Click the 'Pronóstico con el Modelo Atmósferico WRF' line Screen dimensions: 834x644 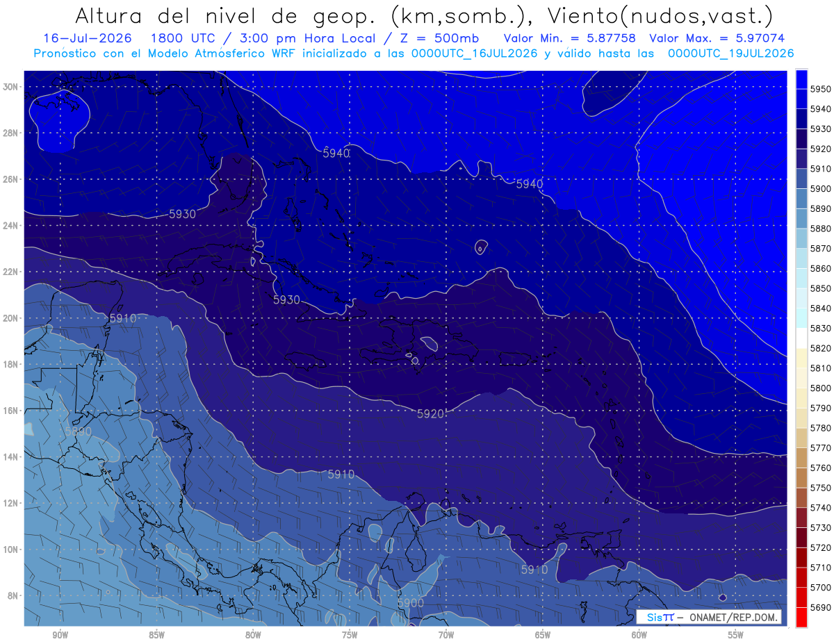click(165, 53)
